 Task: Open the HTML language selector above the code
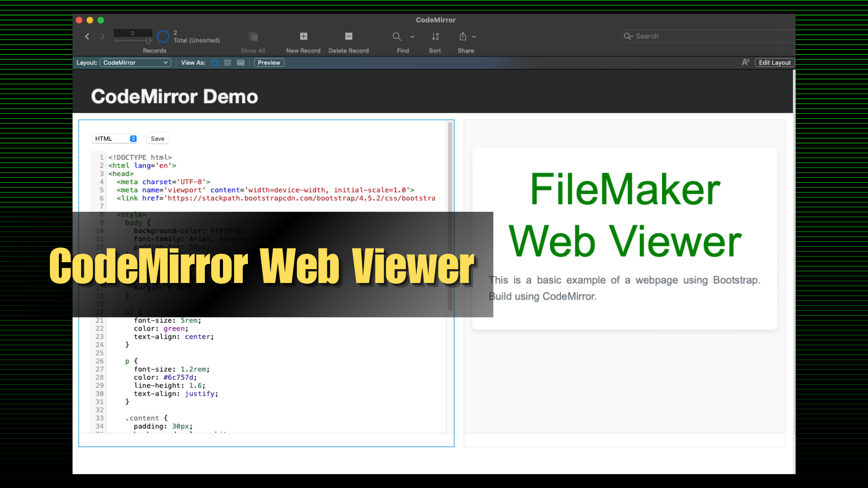pos(114,138)
